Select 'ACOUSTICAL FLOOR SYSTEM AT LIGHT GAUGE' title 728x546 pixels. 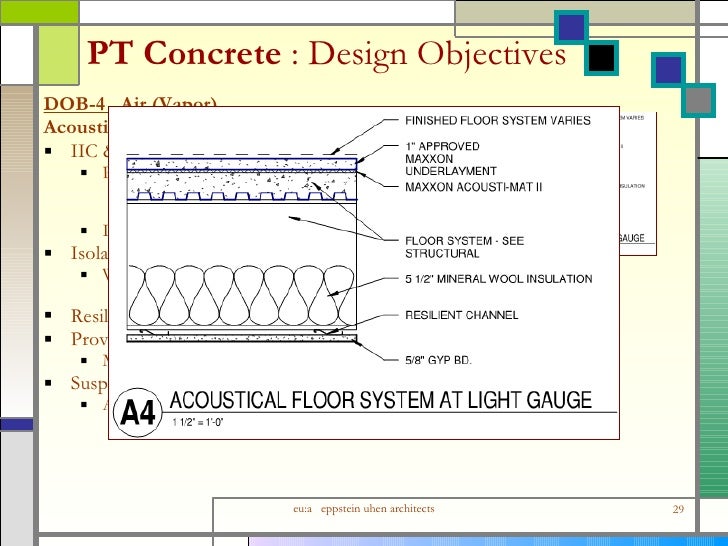click(381, 400)
